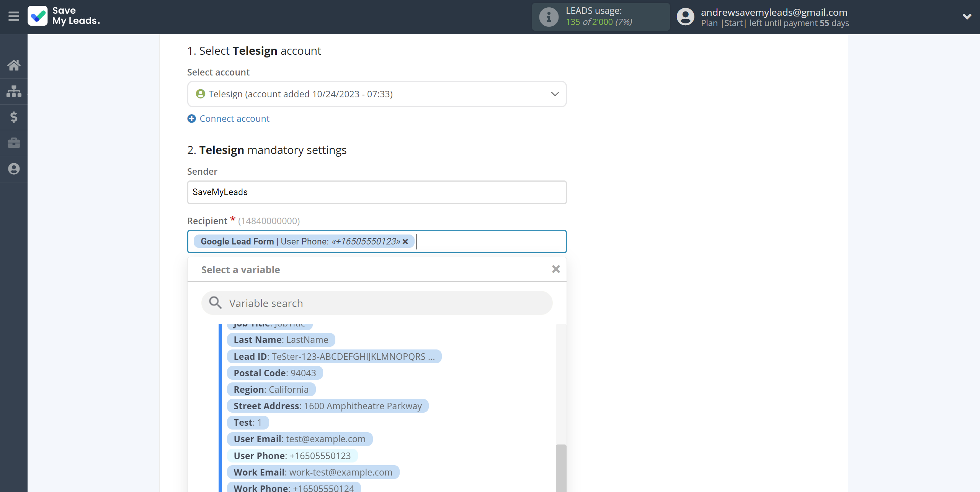Click the Variable search box
Viewport: 980px width, 492px height.
(377, 303)
